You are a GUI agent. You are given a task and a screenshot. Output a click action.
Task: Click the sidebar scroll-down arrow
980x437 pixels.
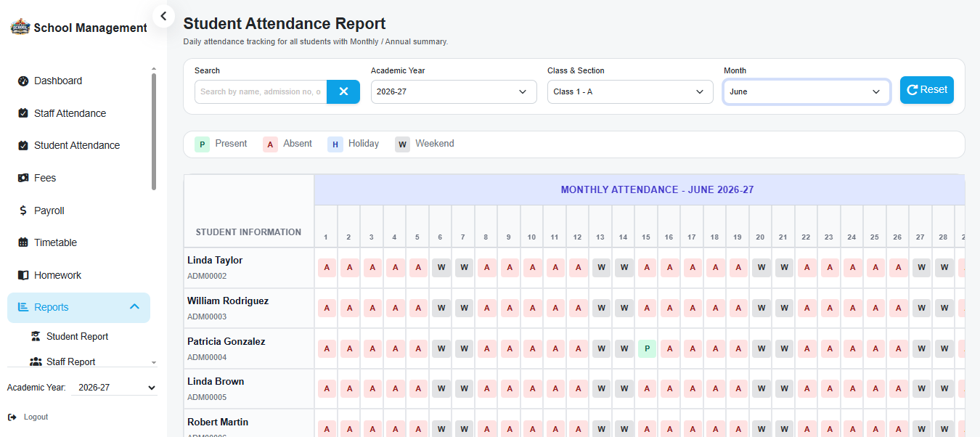coord(154,362)
